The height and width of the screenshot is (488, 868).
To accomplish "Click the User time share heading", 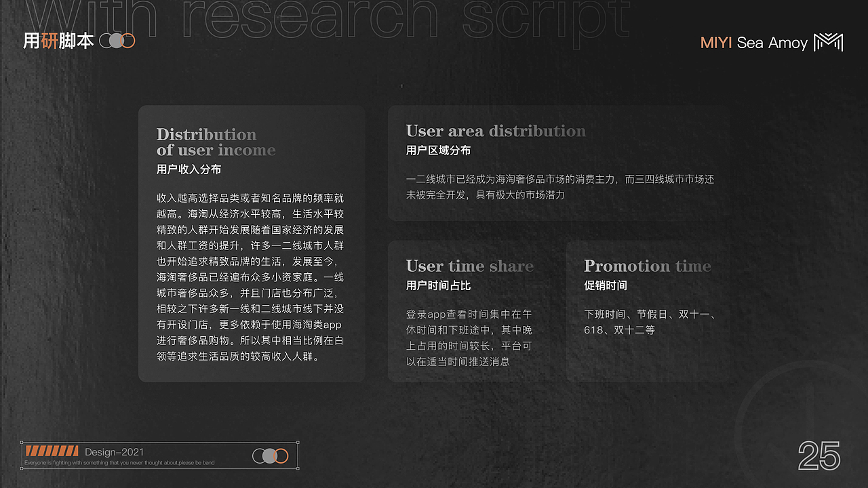I will tap(470, 266).
